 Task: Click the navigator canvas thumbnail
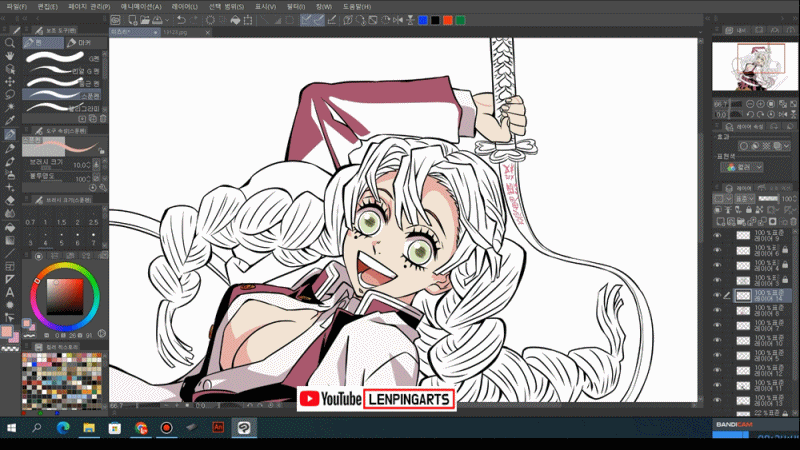click(x=755, y=67)
